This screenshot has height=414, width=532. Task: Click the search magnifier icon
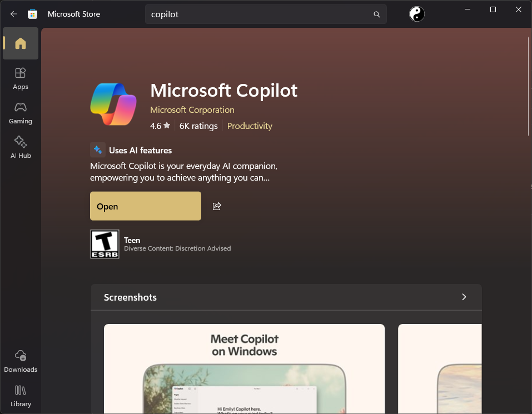click(376, 14)
